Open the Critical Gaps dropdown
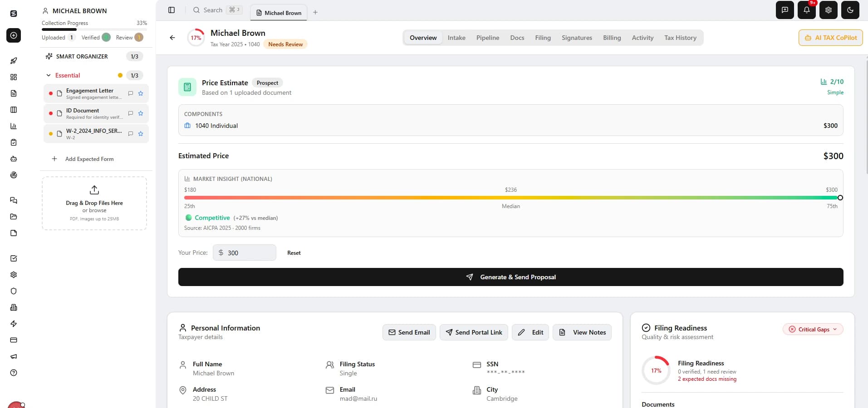Viewport: 868px width, 408px height. tap(813, 329)
